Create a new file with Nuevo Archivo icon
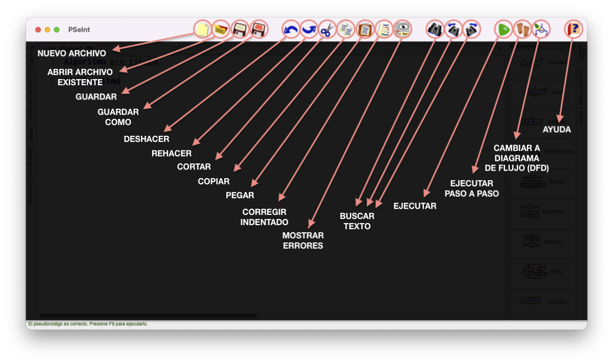This screenshot has width=613, height=364. point(202,29)
